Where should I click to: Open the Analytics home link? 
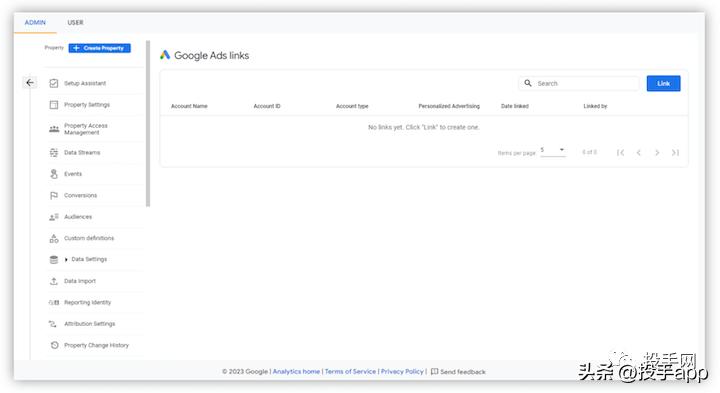(296, 371)
